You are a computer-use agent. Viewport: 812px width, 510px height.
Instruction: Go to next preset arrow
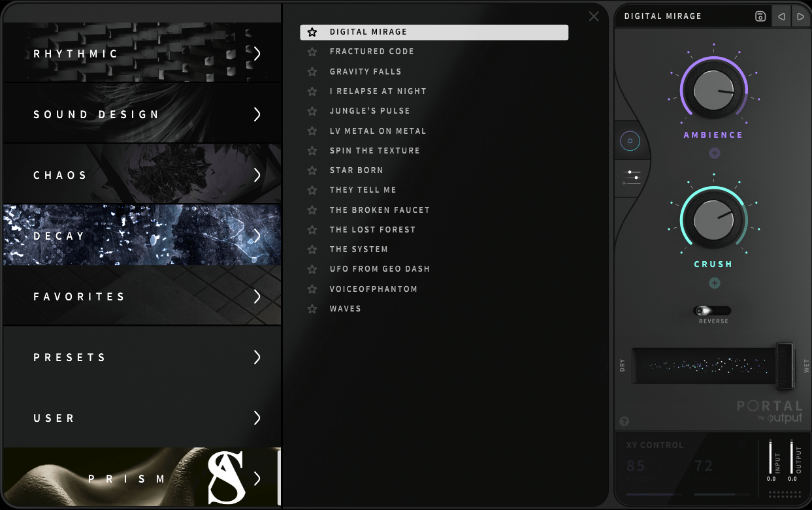click(800, 16)
